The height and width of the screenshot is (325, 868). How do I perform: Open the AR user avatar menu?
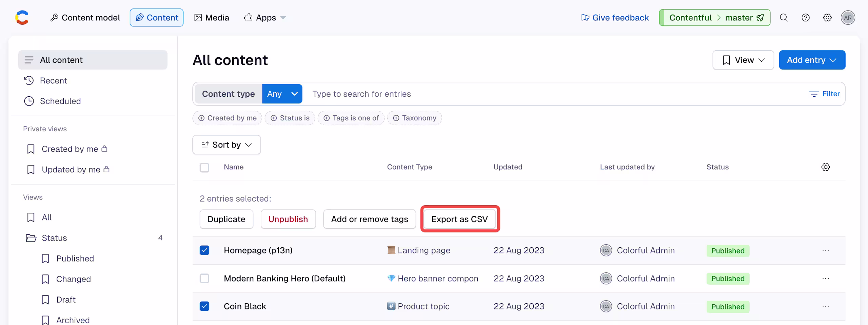tap(848, 18)
